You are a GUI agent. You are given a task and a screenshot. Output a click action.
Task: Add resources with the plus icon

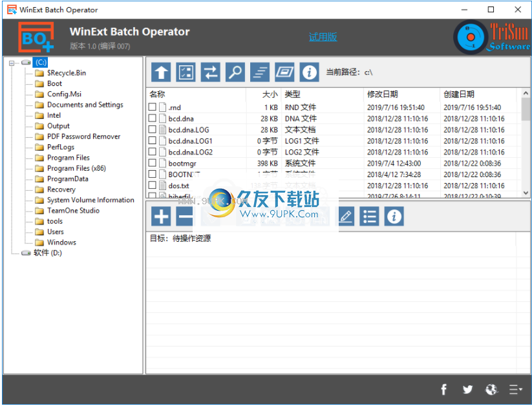[161, 216]
